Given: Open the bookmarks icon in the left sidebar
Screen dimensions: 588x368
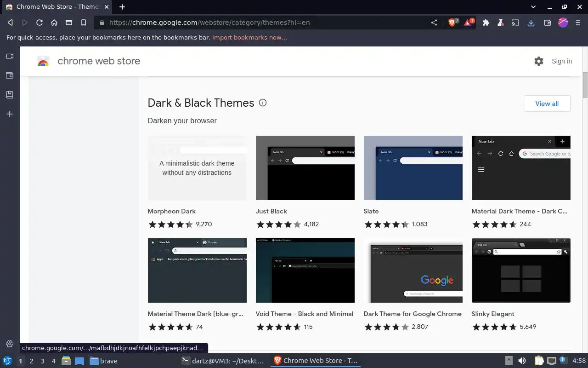Looking at the screenshot, I should pyautogui.click(x=10, y=95).
